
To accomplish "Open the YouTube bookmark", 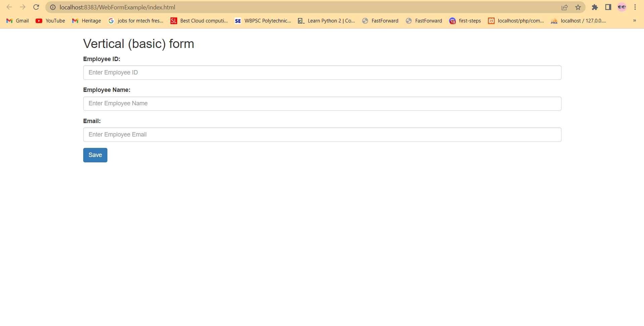I will pyautogui.click(x=50, y=21).
